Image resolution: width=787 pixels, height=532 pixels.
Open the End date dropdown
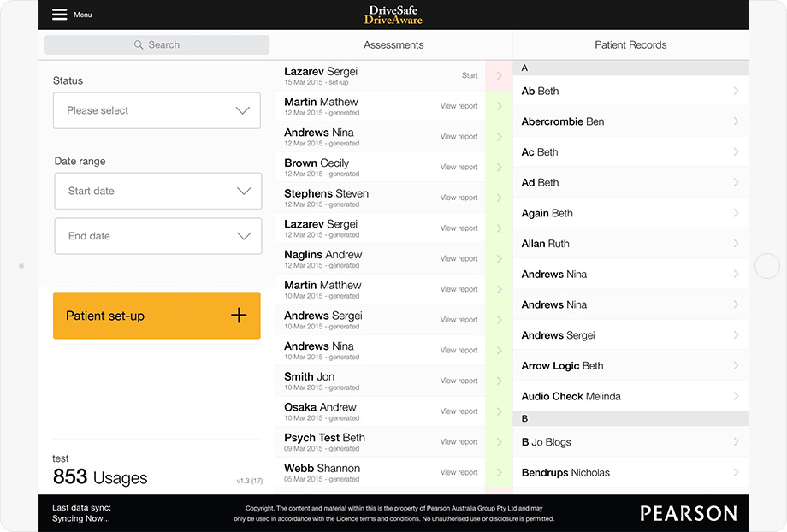[x=158, y=236]
